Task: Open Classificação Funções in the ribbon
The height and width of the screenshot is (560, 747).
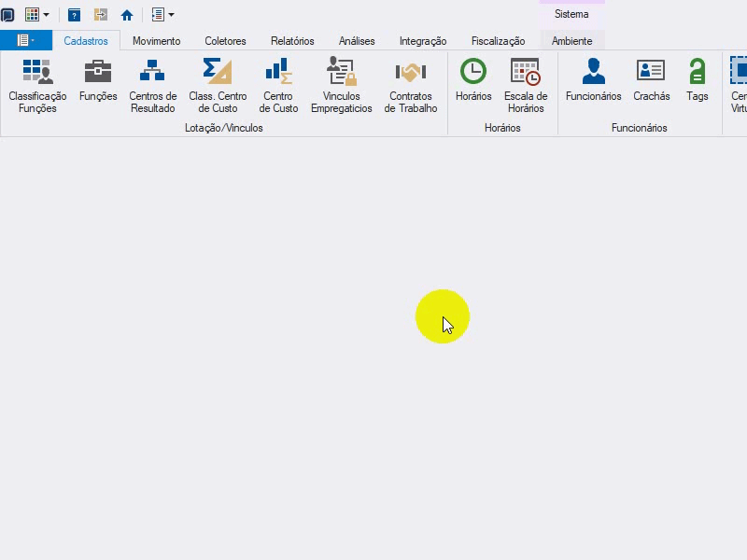Action: (37, 86)
